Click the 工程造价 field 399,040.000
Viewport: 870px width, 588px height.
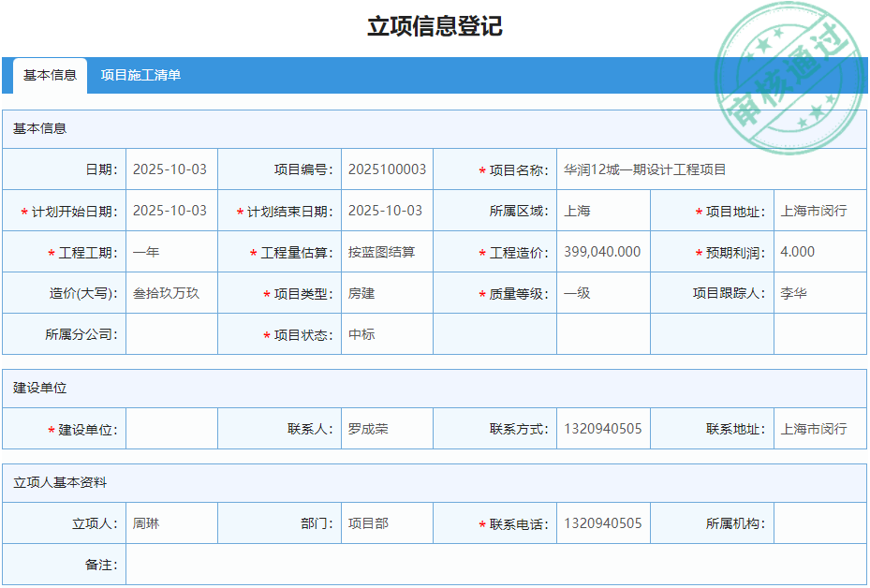603,252
